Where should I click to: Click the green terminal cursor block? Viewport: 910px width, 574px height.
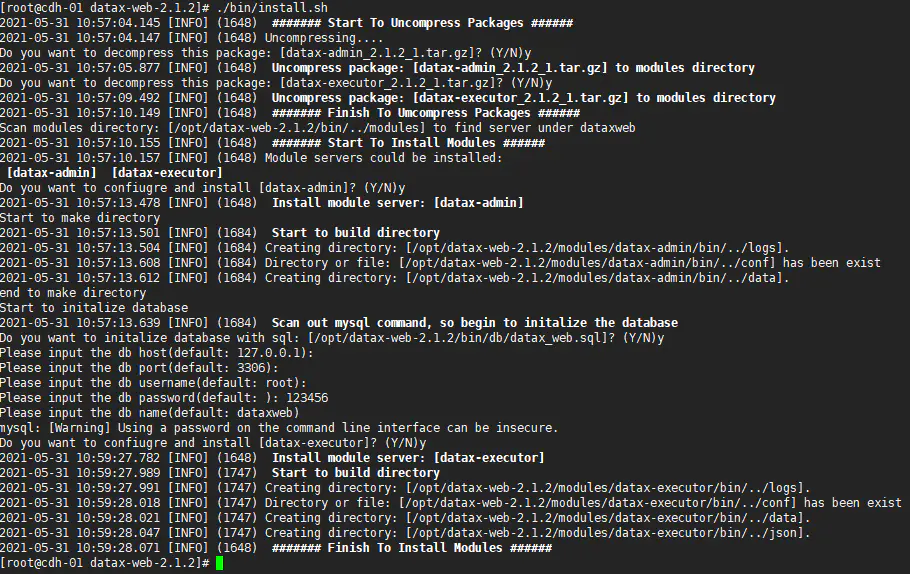point(219,563)
